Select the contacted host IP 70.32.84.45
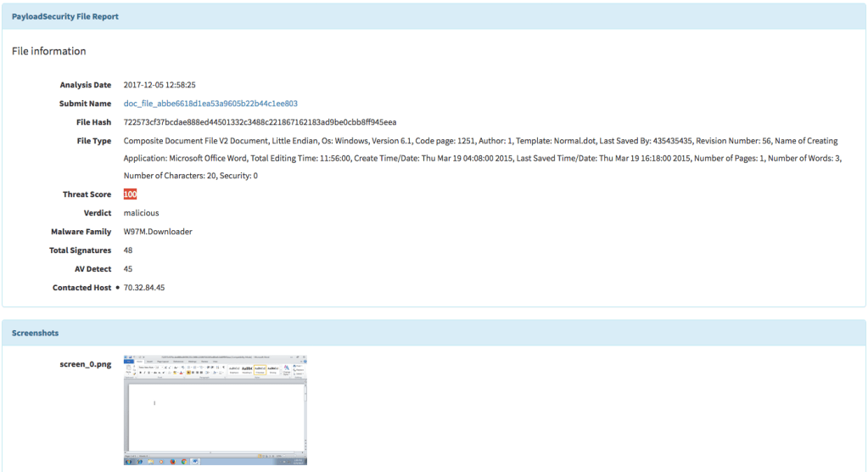Screen dimensions: 868x472 (144, 288)
